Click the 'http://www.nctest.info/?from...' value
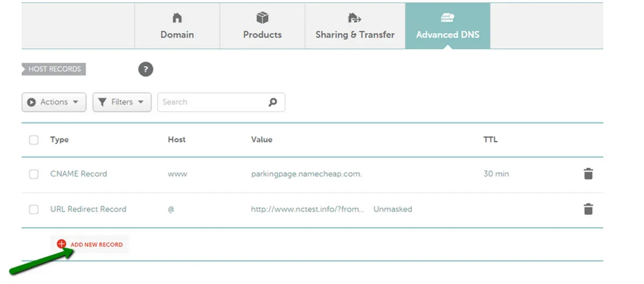This screenshot has height=284, width=644. [308, 209]
